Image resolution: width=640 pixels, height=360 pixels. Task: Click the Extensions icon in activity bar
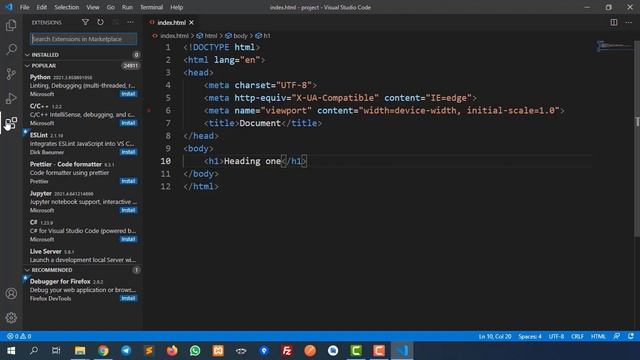point(11,122)
